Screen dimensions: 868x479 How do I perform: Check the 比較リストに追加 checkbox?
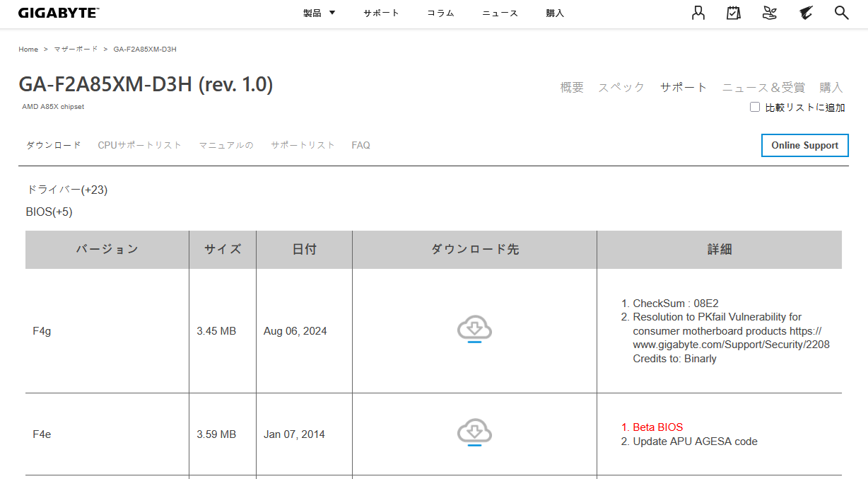[755, 108]
